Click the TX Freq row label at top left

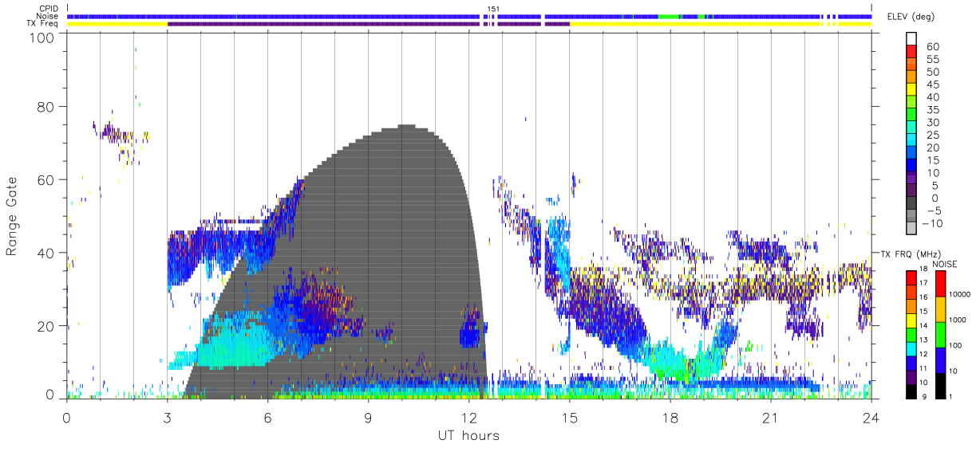[42, 24]
